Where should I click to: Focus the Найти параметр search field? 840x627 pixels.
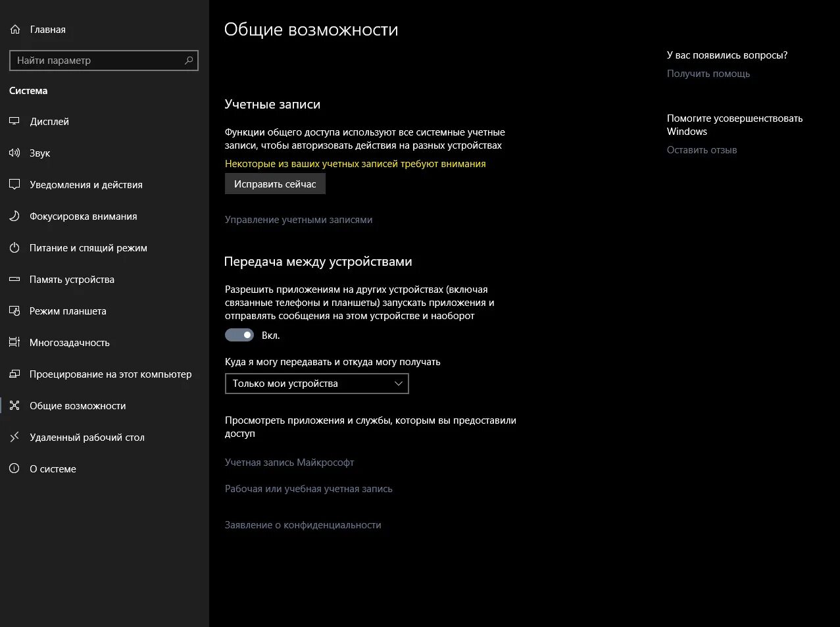coord(104,61)
